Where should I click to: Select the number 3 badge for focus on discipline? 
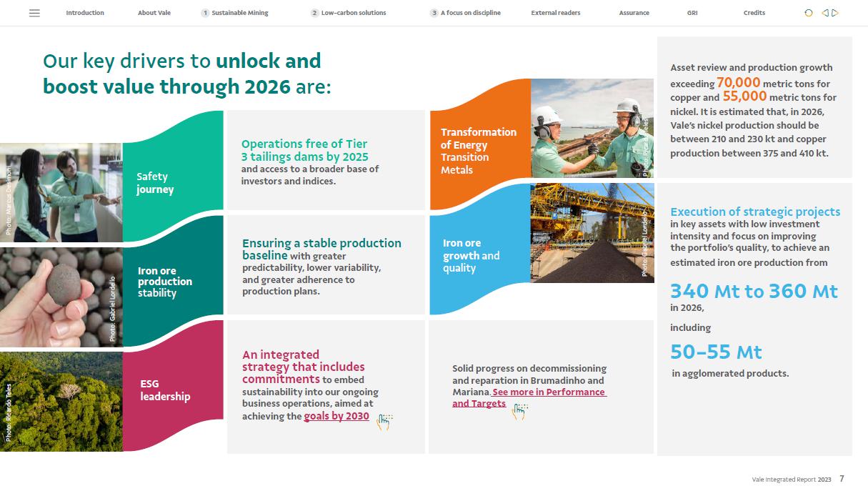coord(434,13)
